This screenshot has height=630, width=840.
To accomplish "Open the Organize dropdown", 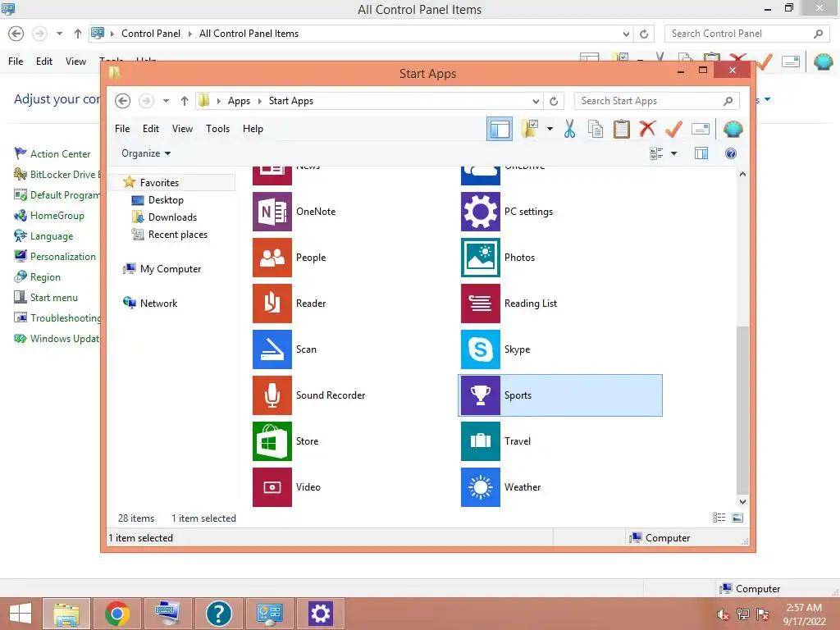I will (146, 153).
